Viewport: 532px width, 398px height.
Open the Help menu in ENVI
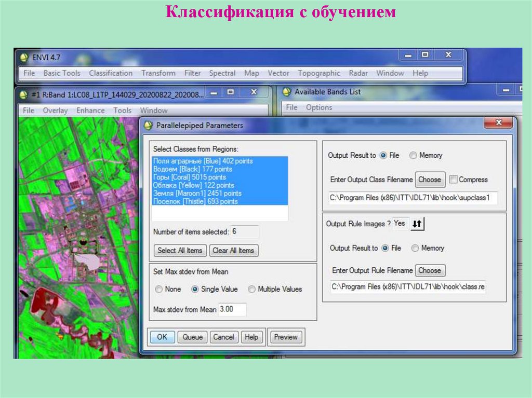point(420,73)
